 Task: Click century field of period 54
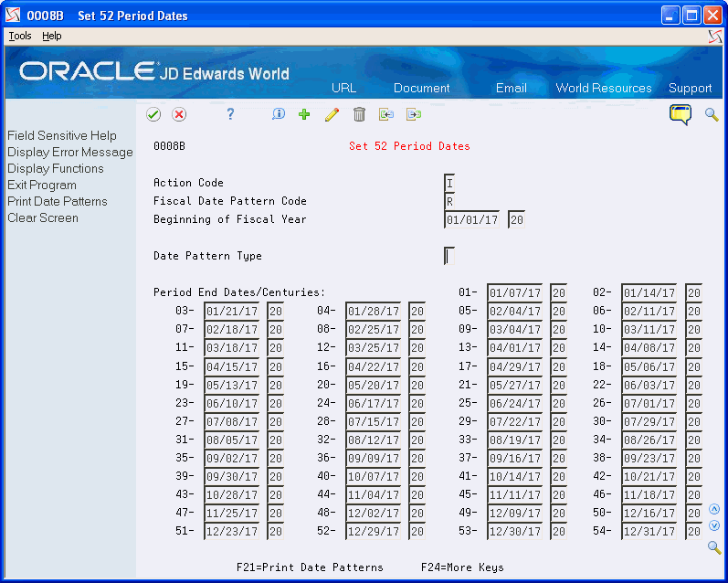click(693, 532)
